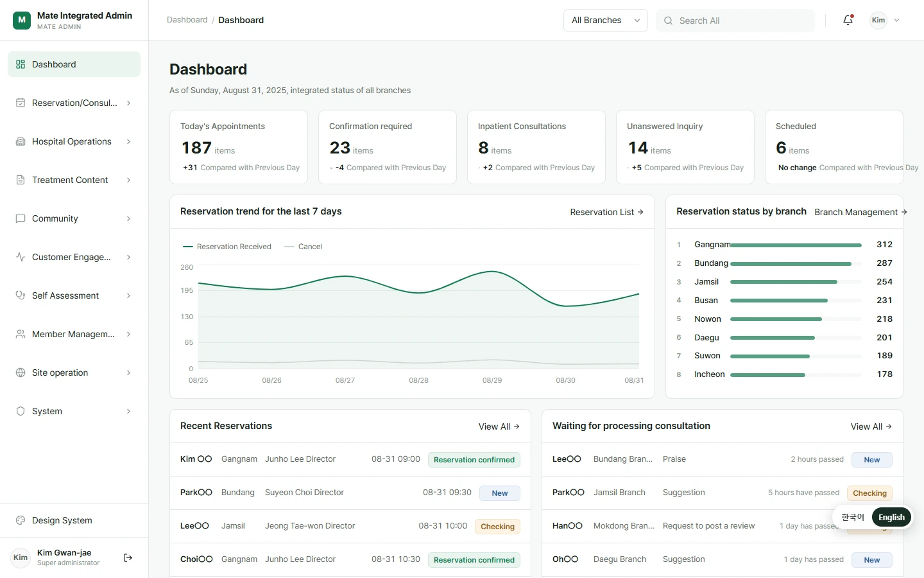The image size is (924, 578).
Task: Click the Site operation globe icon
Action: [21, 372]
